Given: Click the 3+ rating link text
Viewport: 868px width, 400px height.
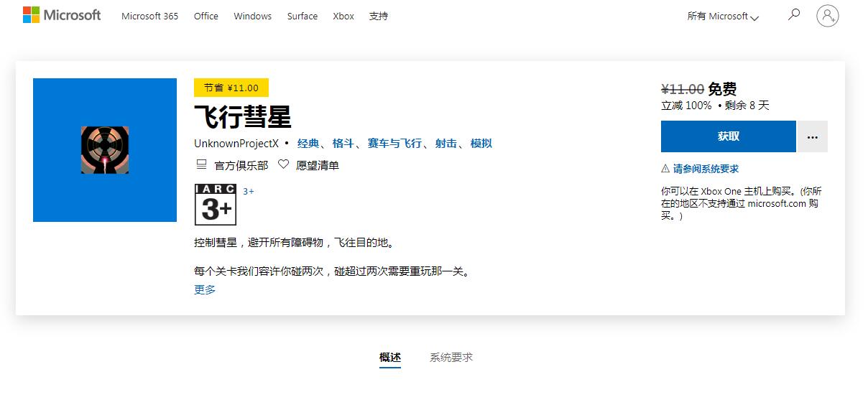Looking at the screenshot, I should [x=249, y=191].
